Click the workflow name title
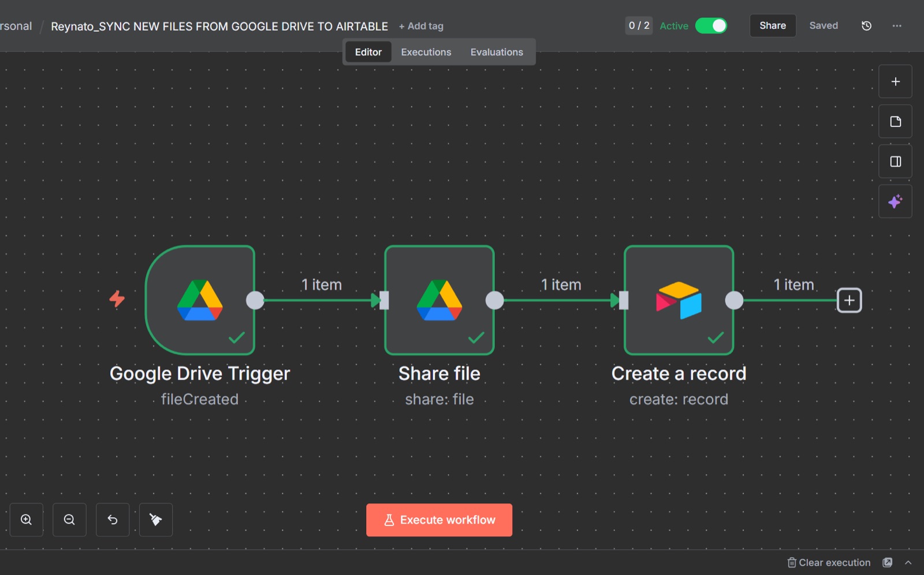This screenshot has height=575, width=924. (x=219, y=26)
